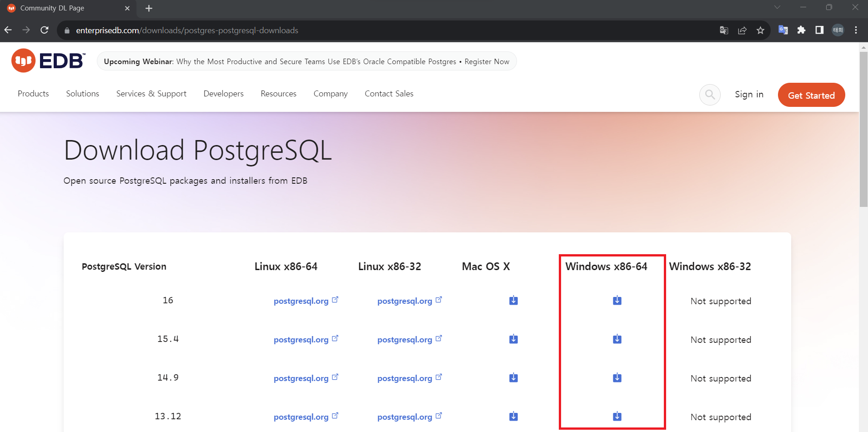Open Services & Support menu
868x432 pixels.
click(151, 94)
